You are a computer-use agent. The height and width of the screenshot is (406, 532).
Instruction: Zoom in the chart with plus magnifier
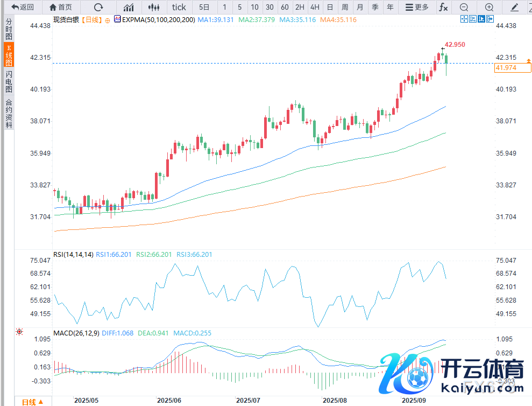(489, 7)
